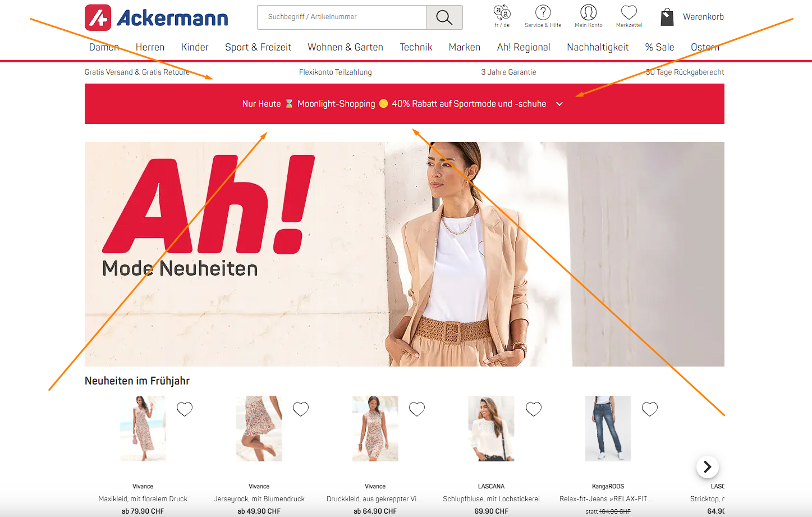This screenshot has height=517, width=812.
Task: Open the Flexikonto Teilzahlung link
Action: (x=336, y=72)
